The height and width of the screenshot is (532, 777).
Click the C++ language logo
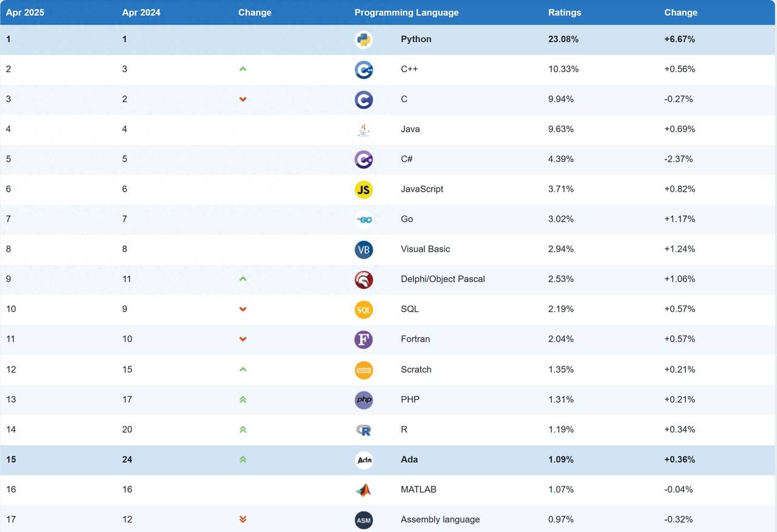click(x=364, y=70)
